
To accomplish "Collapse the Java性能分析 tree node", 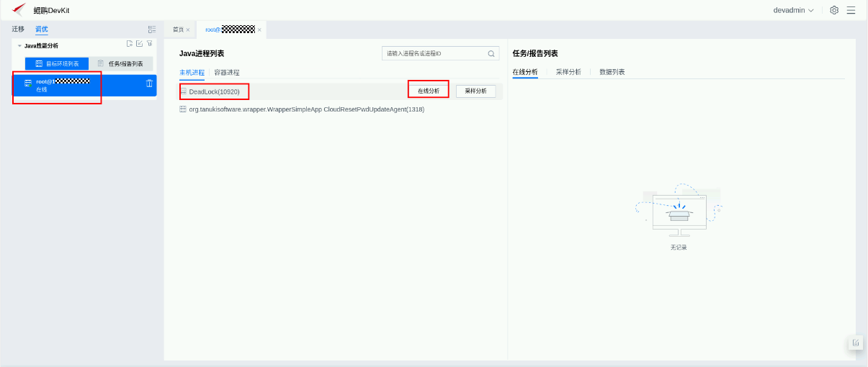I will [19, 45].
